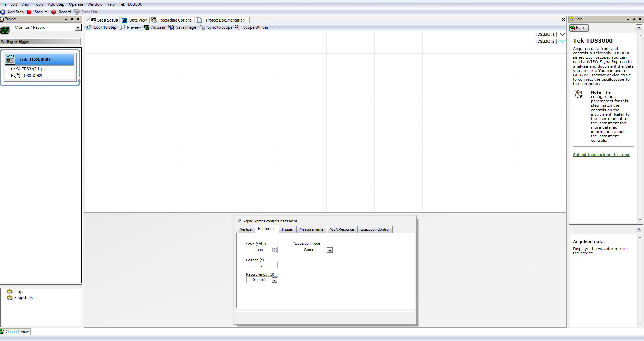Click the Recording Options tab icon
Viewport: 644px width, 341px height.
pyautogui.click(x=154, y=20)
